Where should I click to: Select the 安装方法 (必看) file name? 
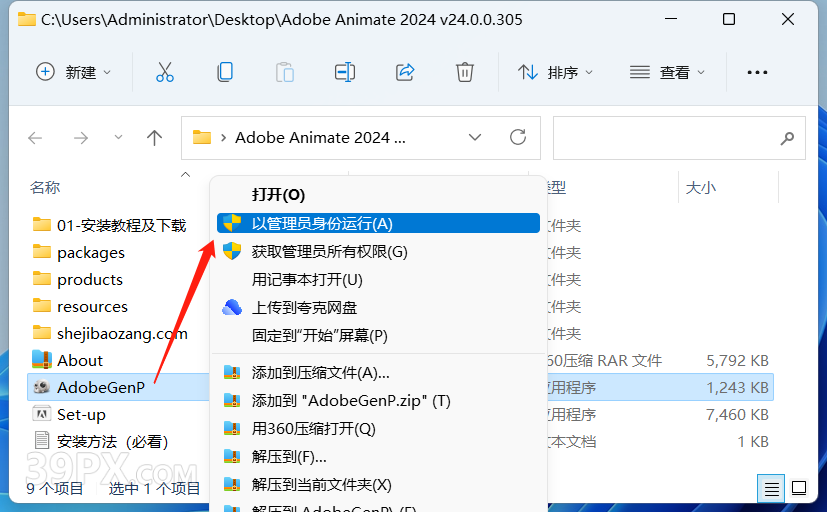[112, 442]
